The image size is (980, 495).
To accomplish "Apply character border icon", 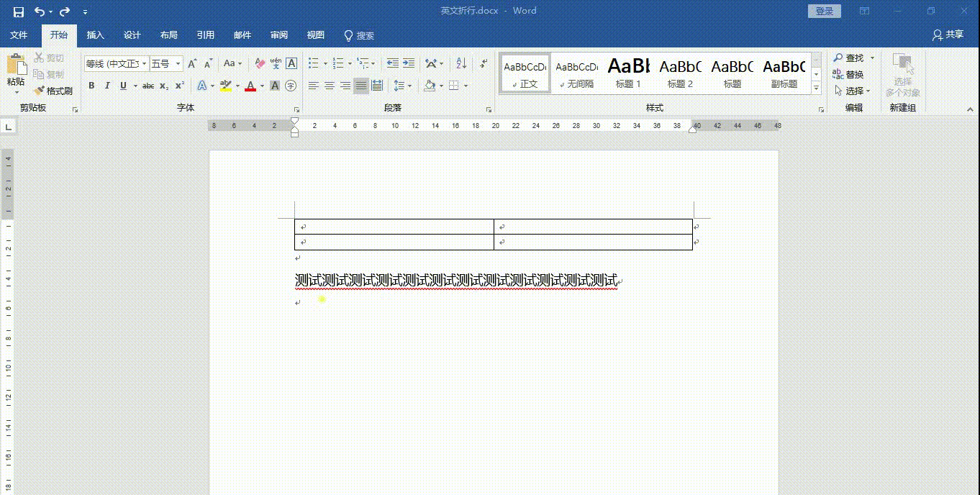I will pos(291,64).
